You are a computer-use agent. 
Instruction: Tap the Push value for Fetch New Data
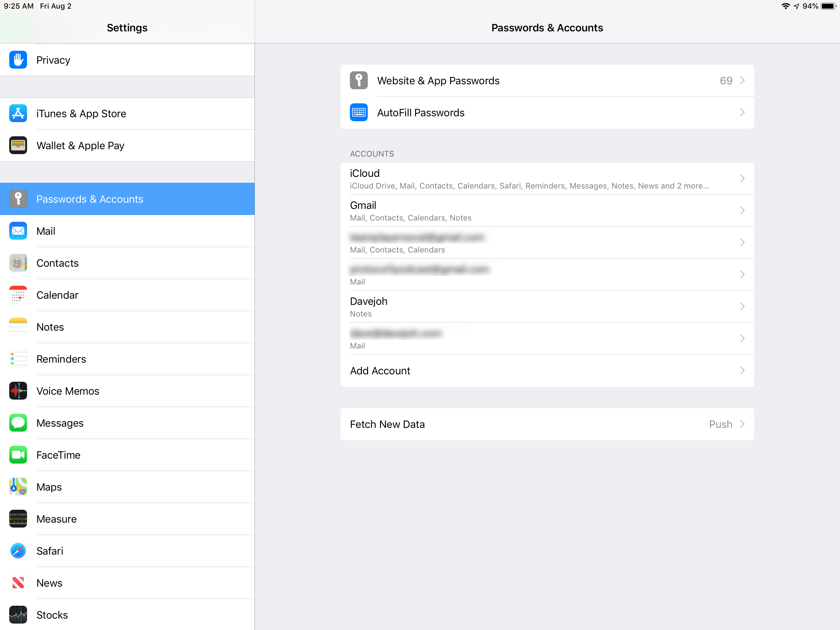coord(721,424)
